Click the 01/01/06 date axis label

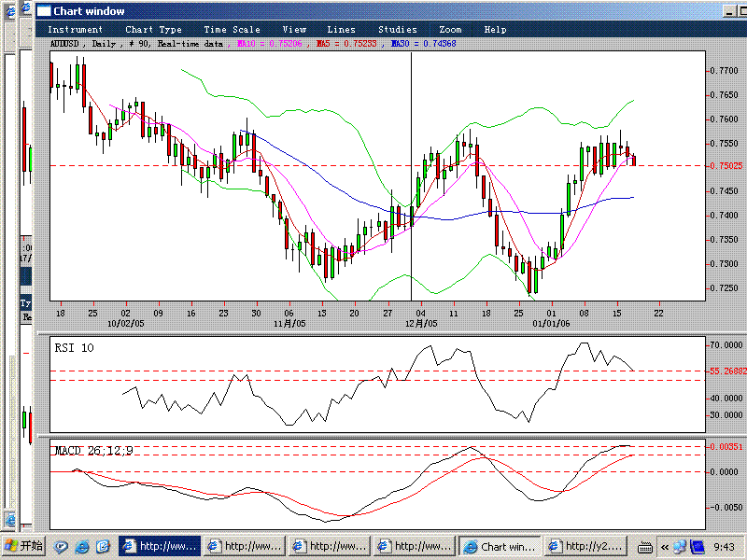pyautogui.click(x=551, y=324)
